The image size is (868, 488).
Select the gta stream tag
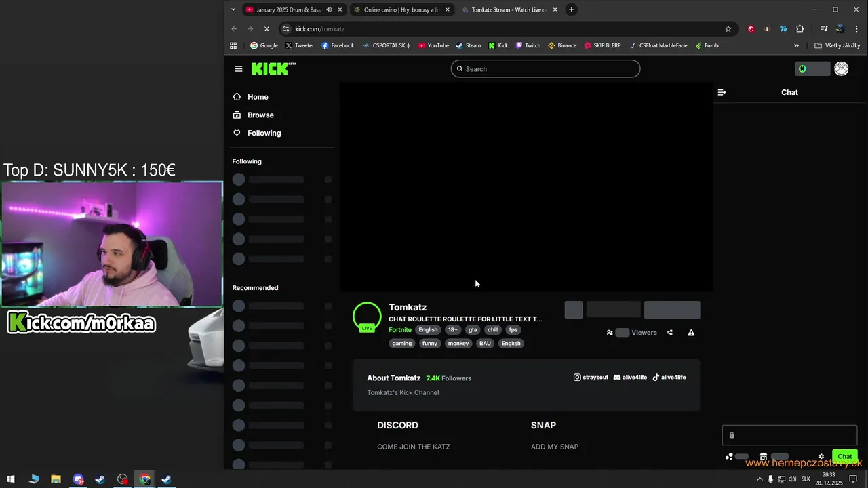tap(473, 330)
